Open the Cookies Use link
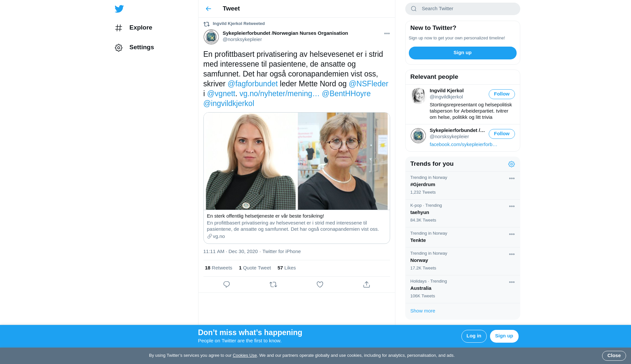631x364 pixels. click(245, 355)
